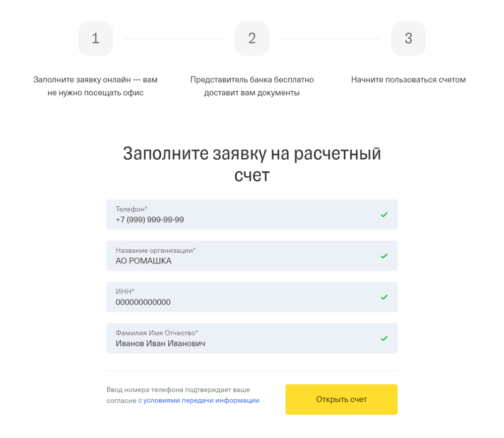This screenshot has height=438, width=504.
Task: Click step text Начните пользоваться счетом
Action: 408,80
